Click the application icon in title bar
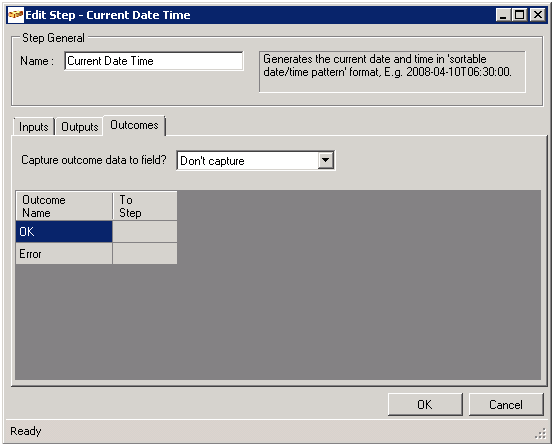The width and height of the screenshot is (553, 444). coord(16,15)
